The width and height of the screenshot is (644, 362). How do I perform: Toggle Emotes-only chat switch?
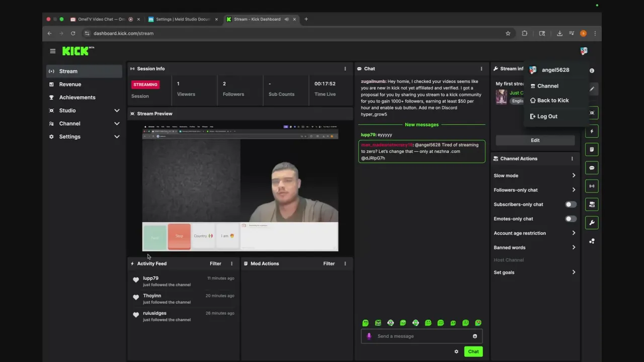coord(571,219)
